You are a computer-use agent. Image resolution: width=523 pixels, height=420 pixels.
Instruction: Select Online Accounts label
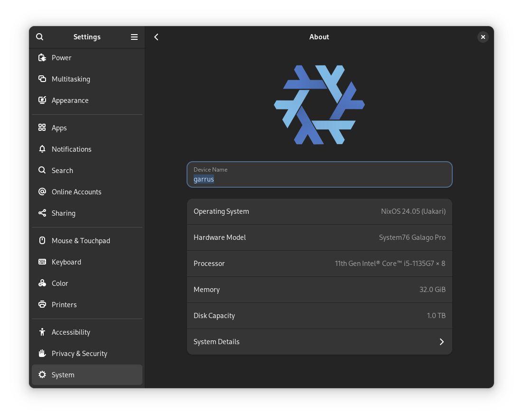pyautogui.click(x=76, y=192)
